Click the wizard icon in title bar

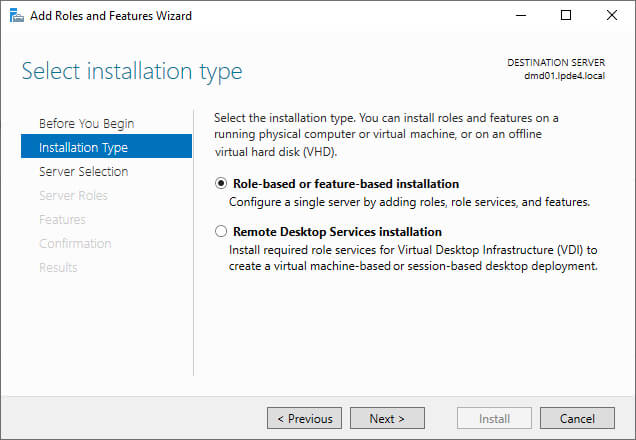(x=16, y=16)
